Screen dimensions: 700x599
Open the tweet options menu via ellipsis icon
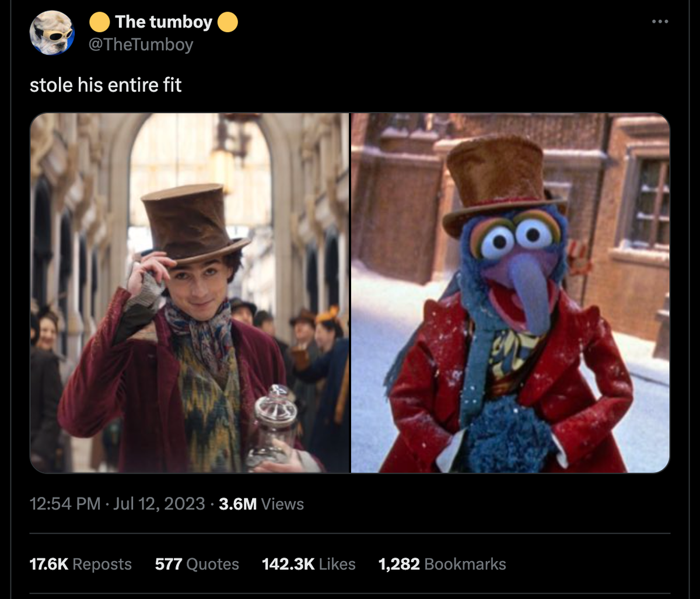pos(660,21)
